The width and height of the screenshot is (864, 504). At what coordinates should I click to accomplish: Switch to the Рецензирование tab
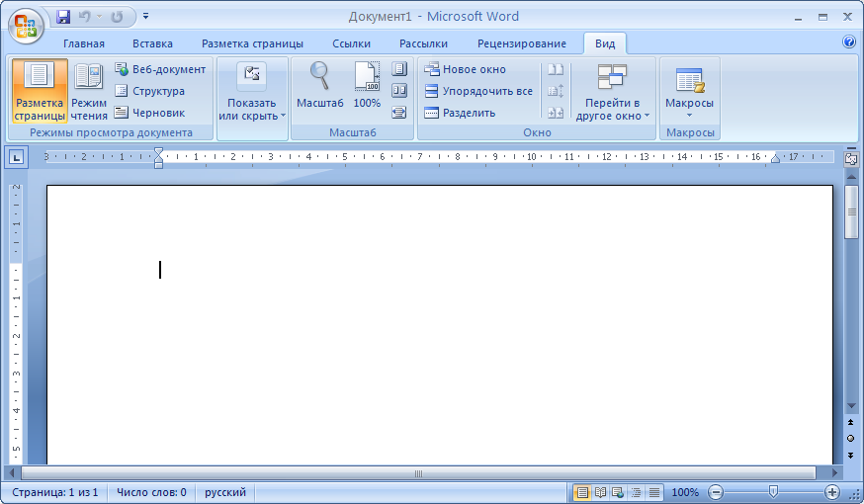(x=521, y=43)
